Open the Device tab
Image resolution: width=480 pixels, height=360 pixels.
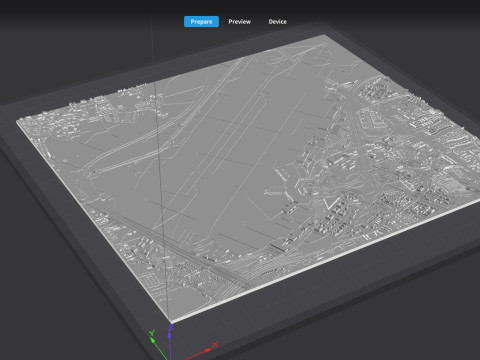pos(277,22)
